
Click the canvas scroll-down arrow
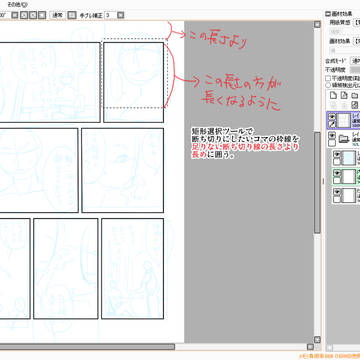click(317, 339)
